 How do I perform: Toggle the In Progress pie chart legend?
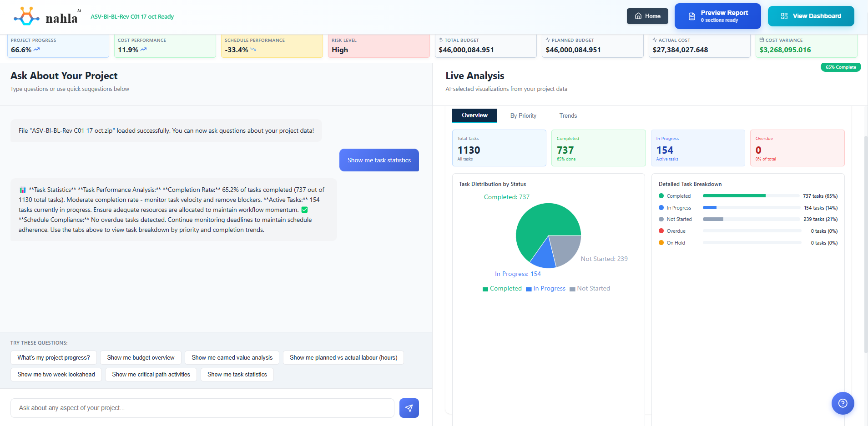tap(545, 288)
